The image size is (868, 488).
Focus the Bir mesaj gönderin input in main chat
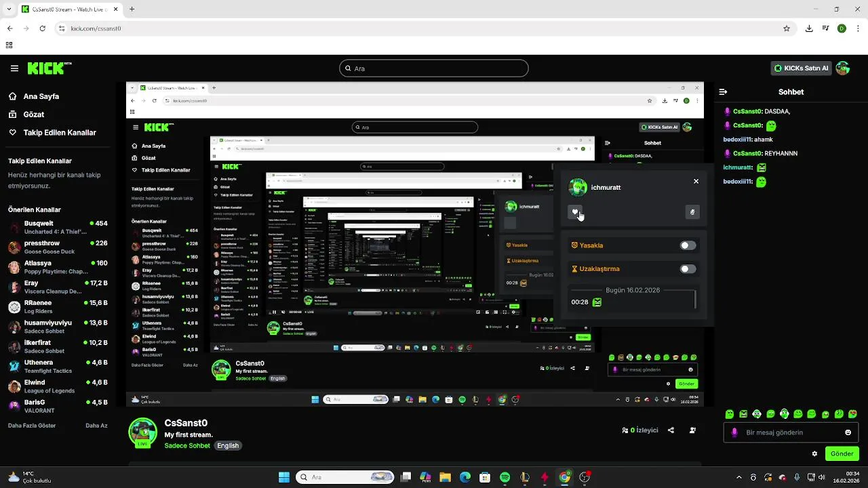coord(789,432)
